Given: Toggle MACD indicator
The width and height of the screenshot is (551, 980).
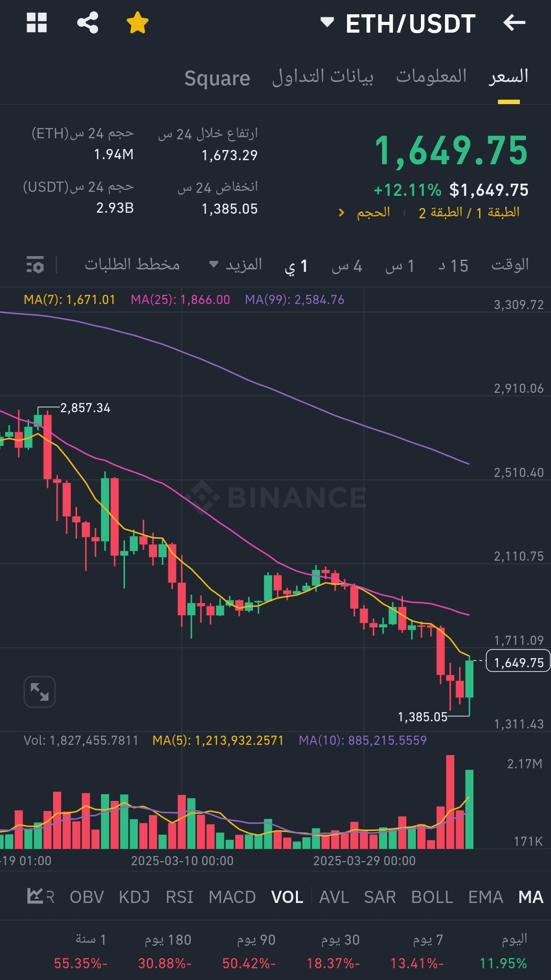Looking at the screenshot, I should click(x=232, y=897).
